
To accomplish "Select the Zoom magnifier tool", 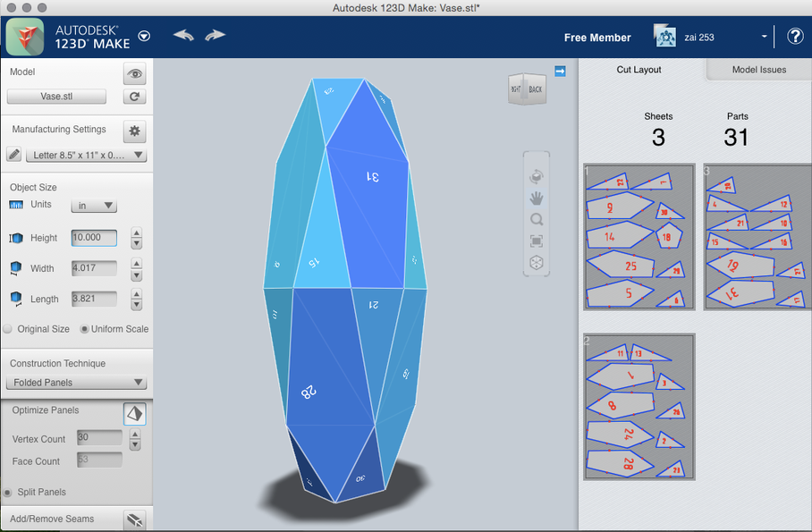I will [537, 220].
